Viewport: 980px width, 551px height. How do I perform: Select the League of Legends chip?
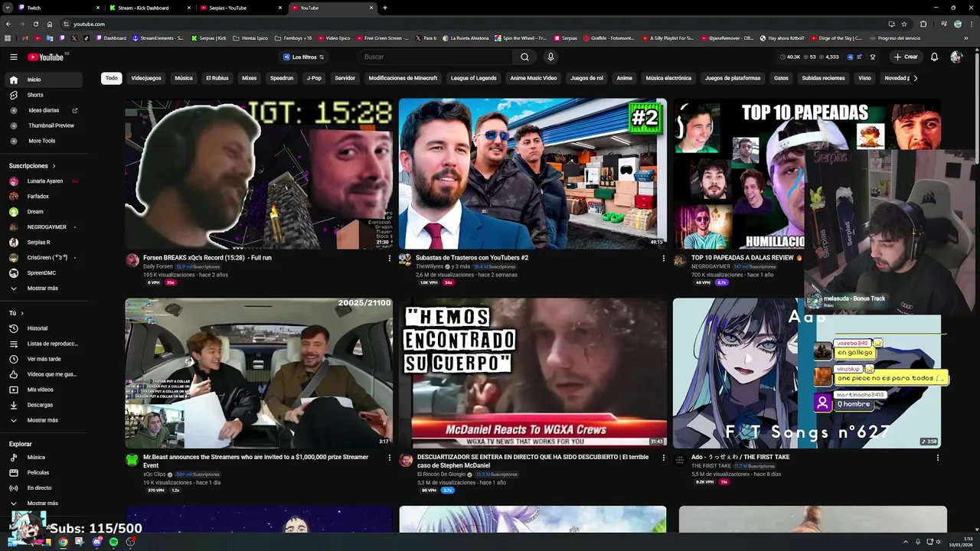click(473, 78)
